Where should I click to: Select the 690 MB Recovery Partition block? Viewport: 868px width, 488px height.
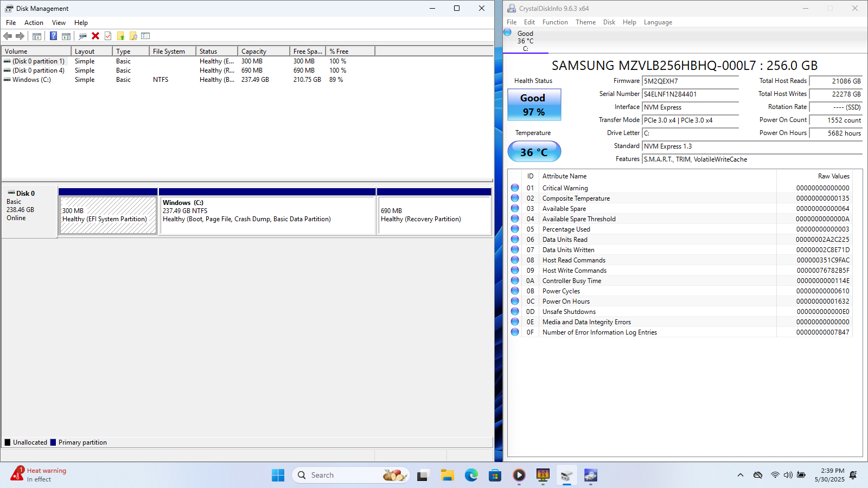[434, 215]
